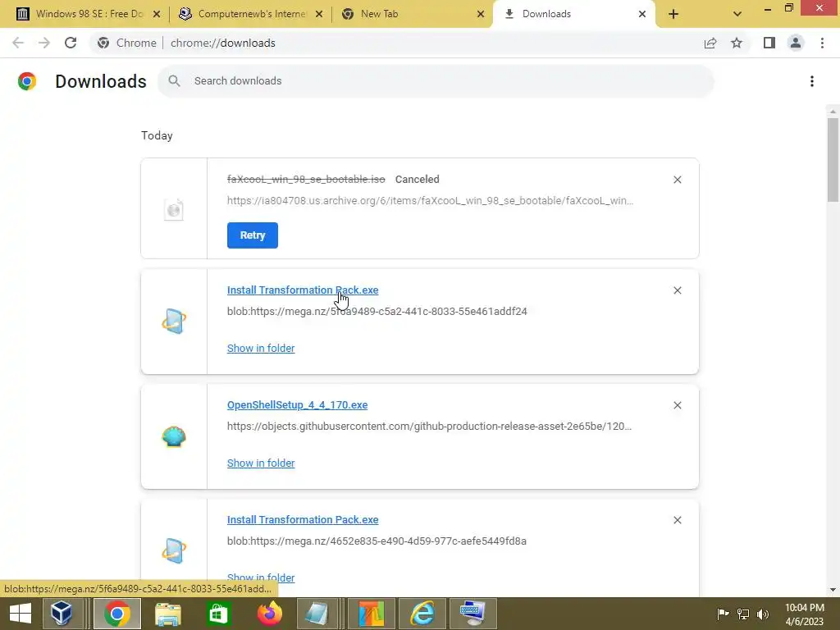Close the Downloads tab
Screen dimensions: 840x630
642,14
